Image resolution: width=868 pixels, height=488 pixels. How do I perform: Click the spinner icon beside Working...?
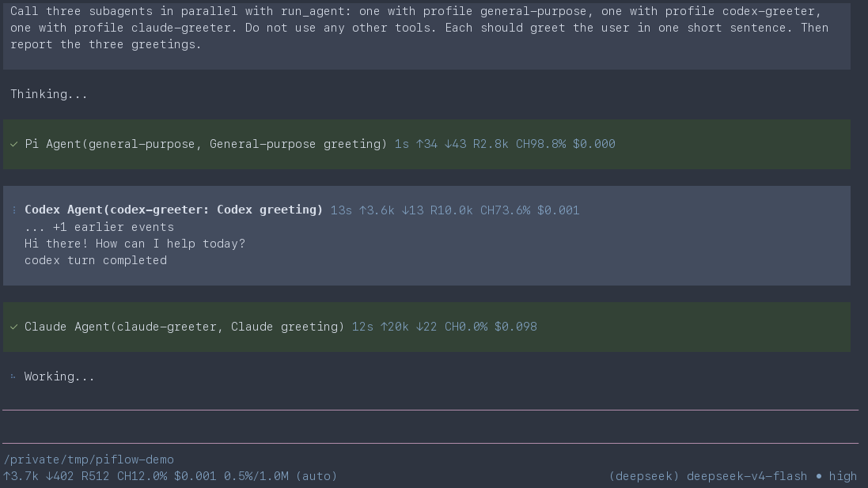[x=13, y=376]
